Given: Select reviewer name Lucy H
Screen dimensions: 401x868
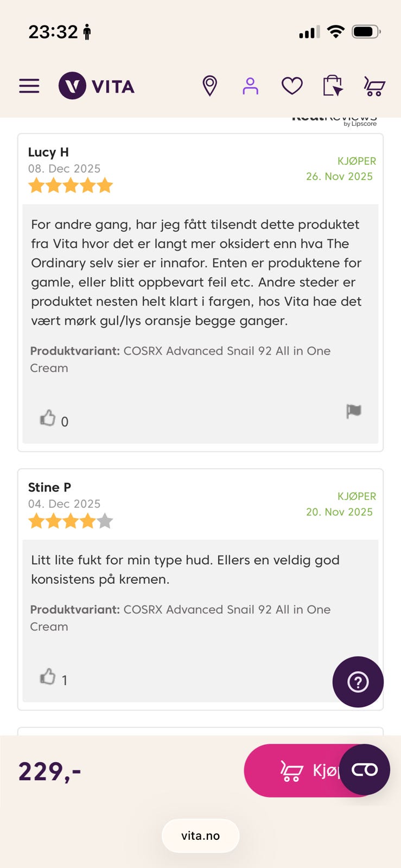Looking at the screenshot, I should pos(48,152).
